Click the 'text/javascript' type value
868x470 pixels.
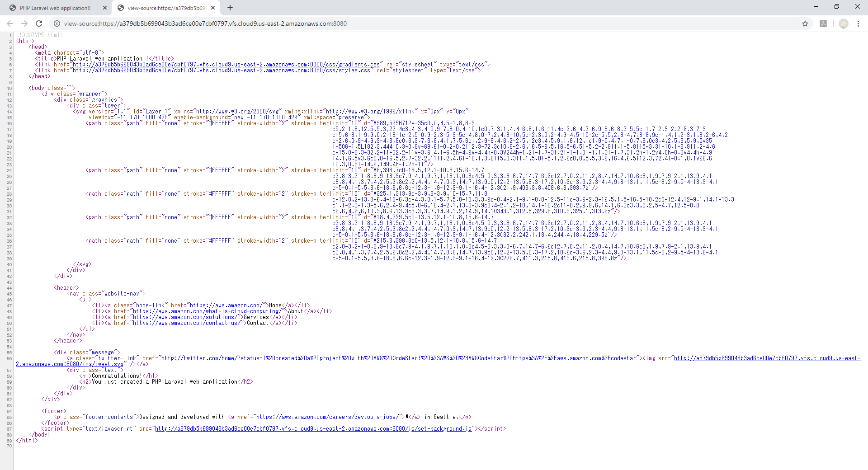pos(109,429)
